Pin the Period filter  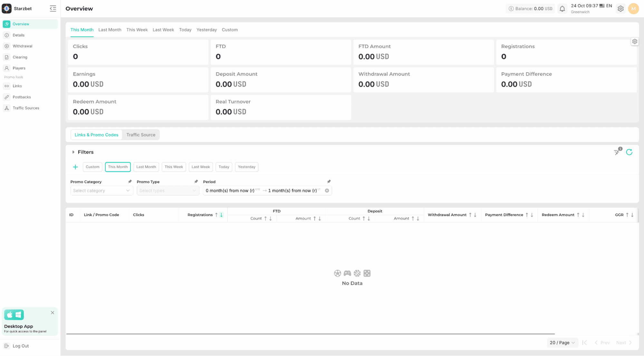point(329,182)
